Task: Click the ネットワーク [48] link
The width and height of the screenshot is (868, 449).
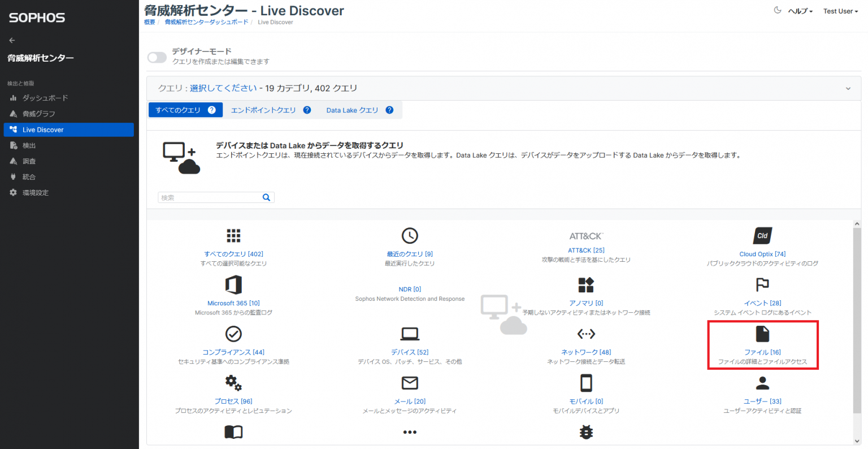Action: pos(586,352)
